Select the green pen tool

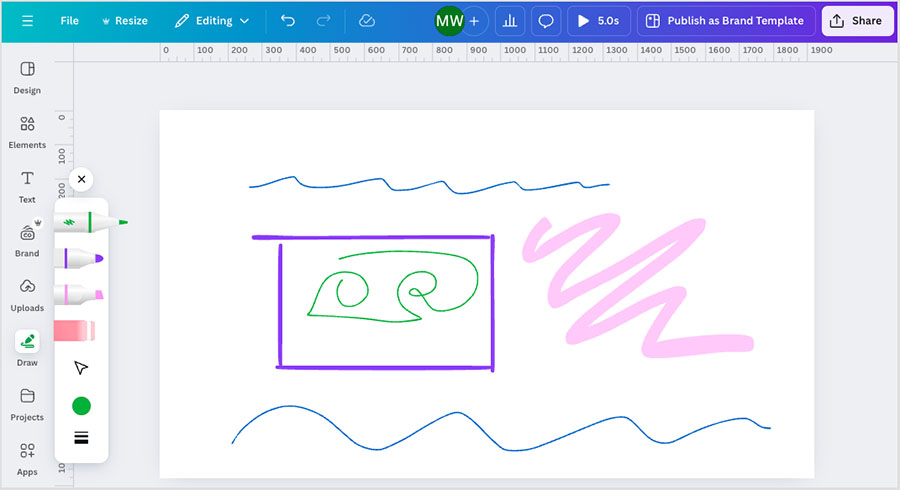pyautogui.click(x=91, y=222)
